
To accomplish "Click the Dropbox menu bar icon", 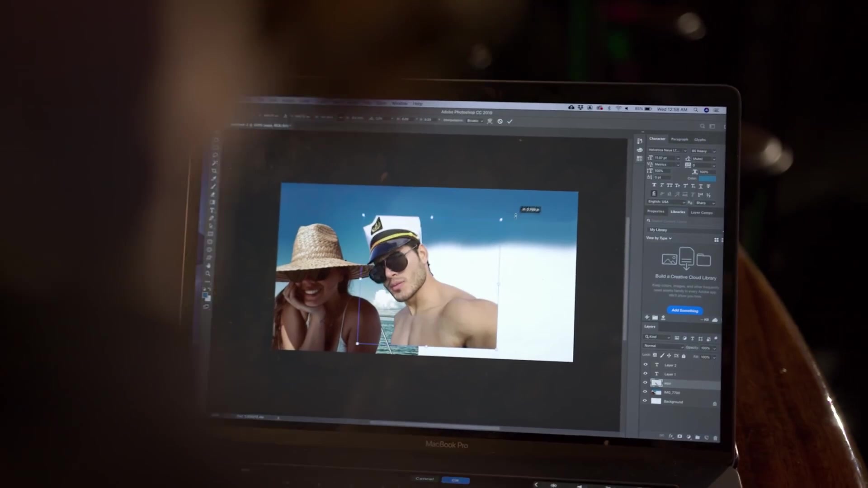I will point(580,108).
